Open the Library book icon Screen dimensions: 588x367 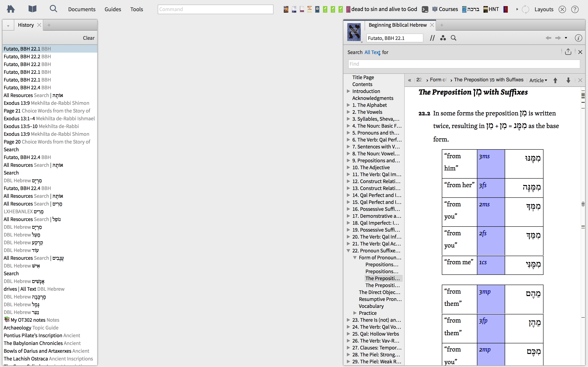point(32,9)
